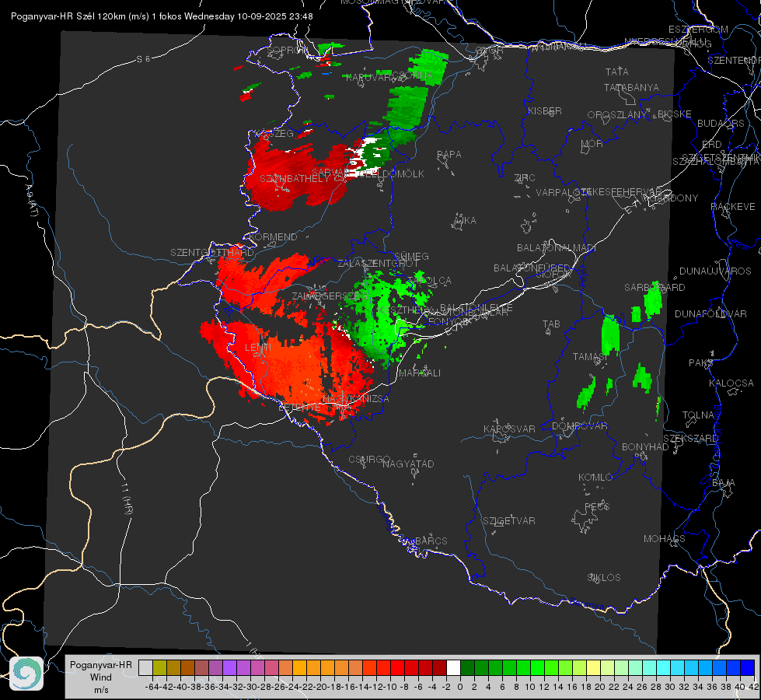Select the BONYHAD label

coord(645,447)
